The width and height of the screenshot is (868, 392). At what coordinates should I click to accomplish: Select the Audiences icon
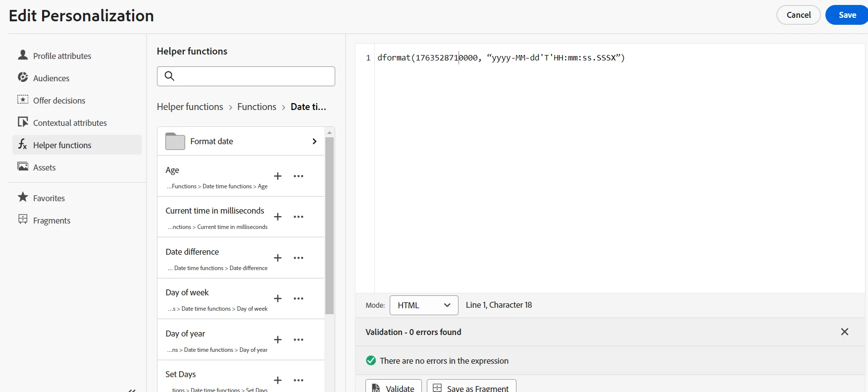23,77
